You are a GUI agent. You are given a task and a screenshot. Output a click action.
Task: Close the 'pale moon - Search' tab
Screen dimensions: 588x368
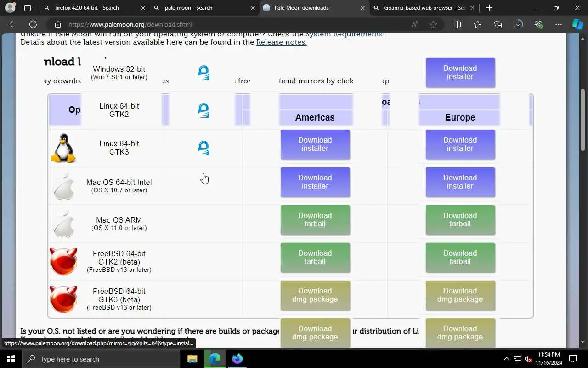(253, 8)
